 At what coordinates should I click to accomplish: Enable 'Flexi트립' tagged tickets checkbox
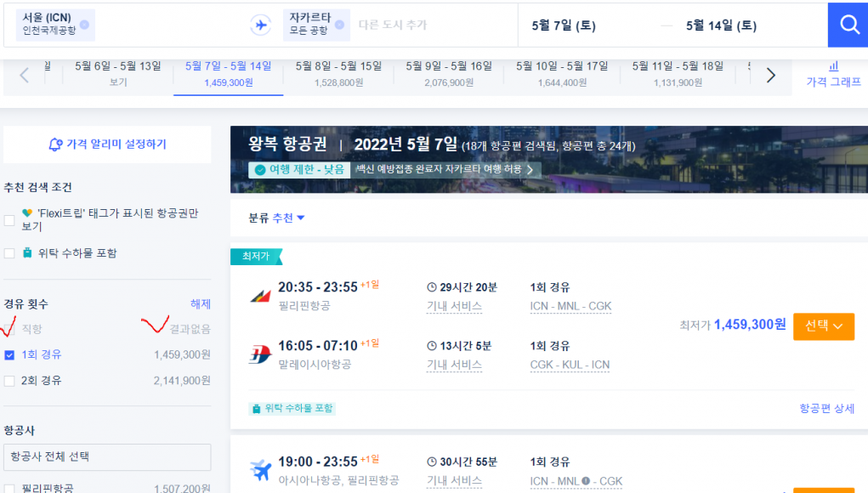click(9, 220)
